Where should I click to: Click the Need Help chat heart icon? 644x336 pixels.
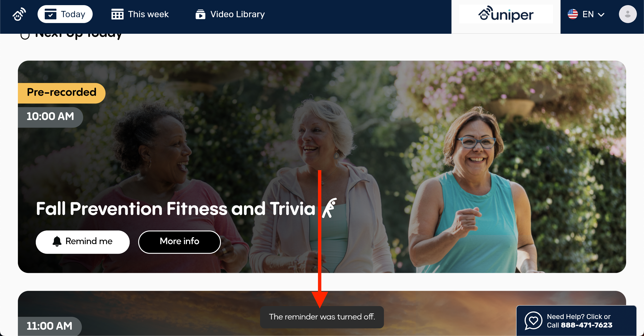pos(533,321)
